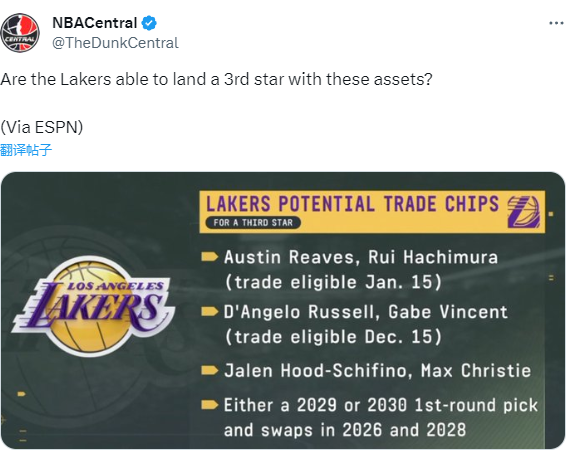Click the For A Third Star pill label
Viewport: 572px width, 452px height.
pos(253,223)
